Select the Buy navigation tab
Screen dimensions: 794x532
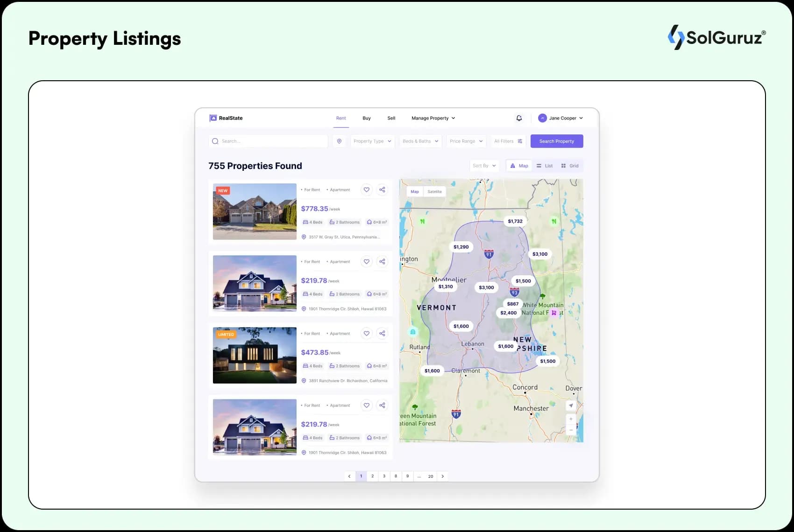[367, 118]
